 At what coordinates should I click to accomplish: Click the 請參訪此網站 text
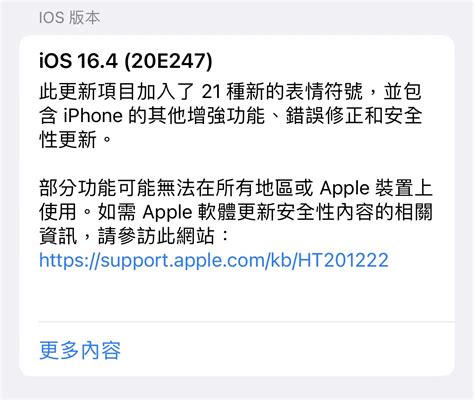pos(156,236)
